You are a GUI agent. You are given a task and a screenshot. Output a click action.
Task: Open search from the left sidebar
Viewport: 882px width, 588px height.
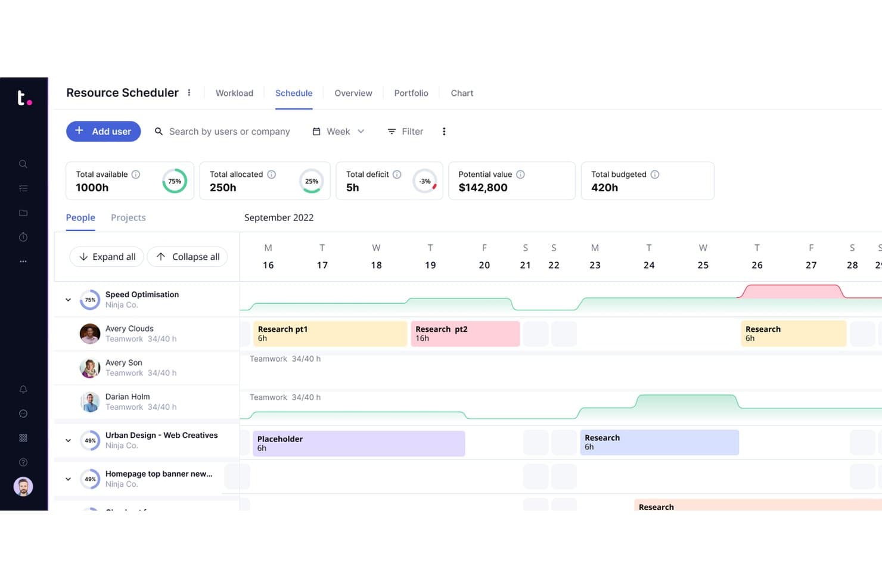point(23,164)
